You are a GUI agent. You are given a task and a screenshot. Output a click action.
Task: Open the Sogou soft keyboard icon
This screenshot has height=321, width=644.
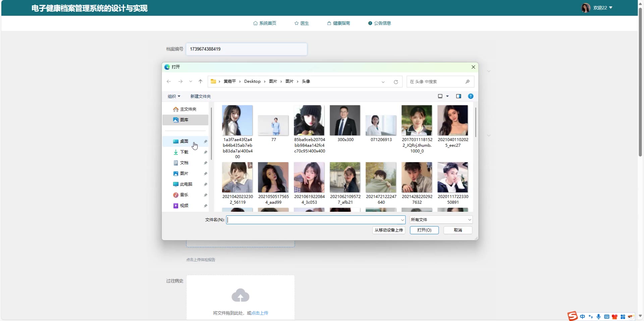(606, 317)
